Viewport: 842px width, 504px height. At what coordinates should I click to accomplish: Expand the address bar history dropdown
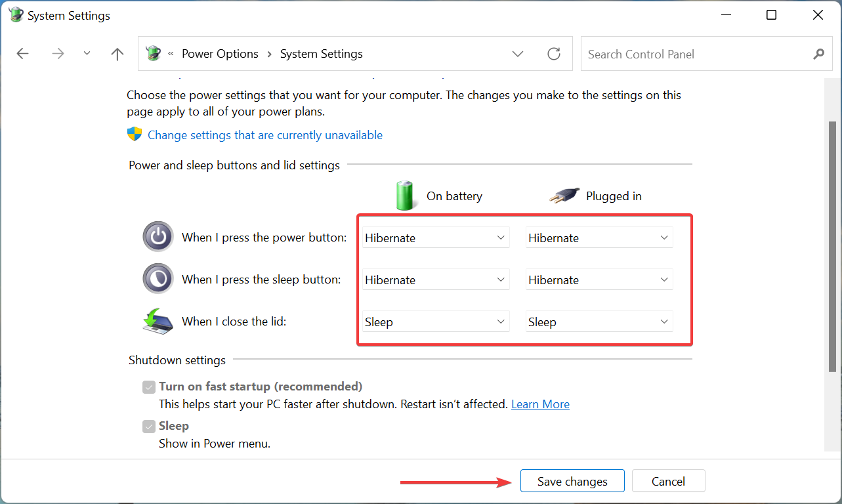click(518, 54)
